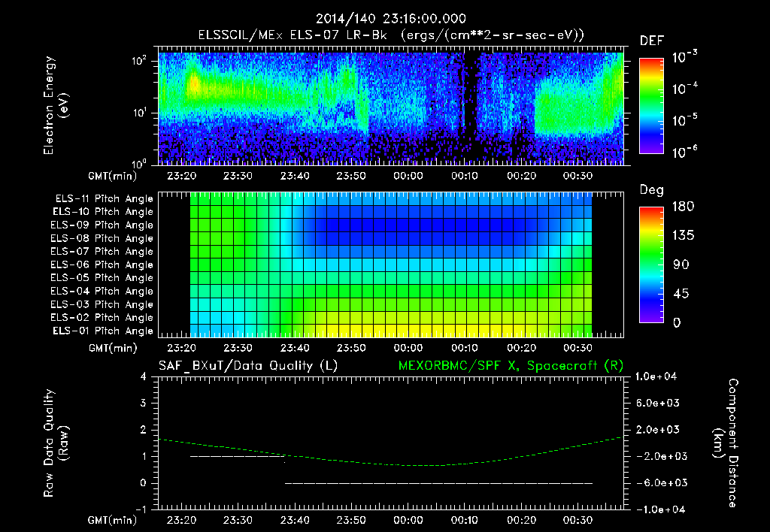Click 23:50 tick under the spectrogram
Screen dimensions: 770x532
click(x=351, y=176)
